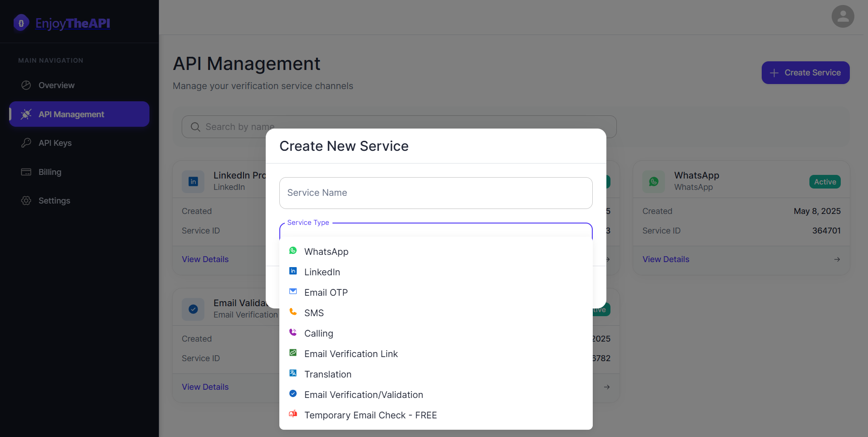Click the WhatsApp card logo icon
This screenshot has height=437, width=868.
click(x=654, y=182)
